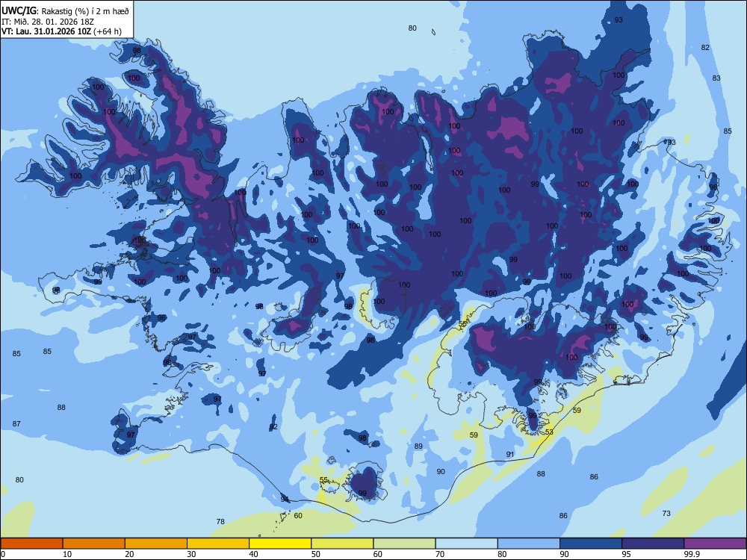This screenshot has width=747, height=560.
Task: Click the 30–40% amber legend segment
Action: pyautogui.click(x=218, y=544)
